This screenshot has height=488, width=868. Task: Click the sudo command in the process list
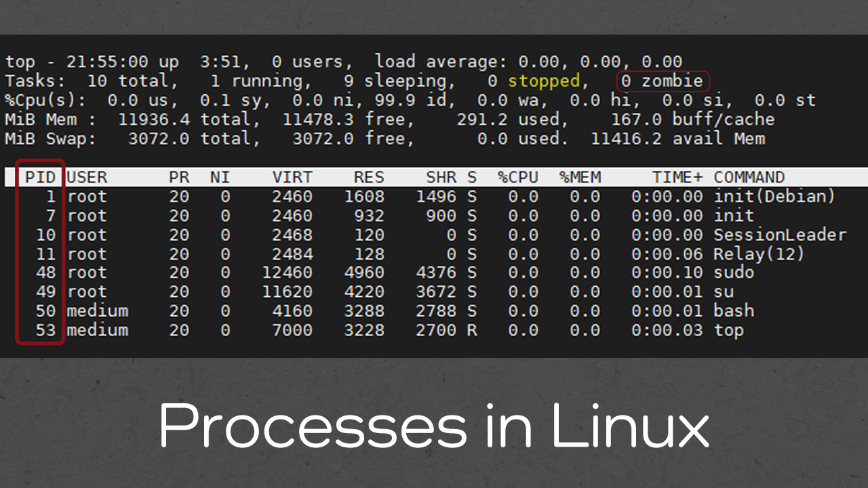(733, 272)
